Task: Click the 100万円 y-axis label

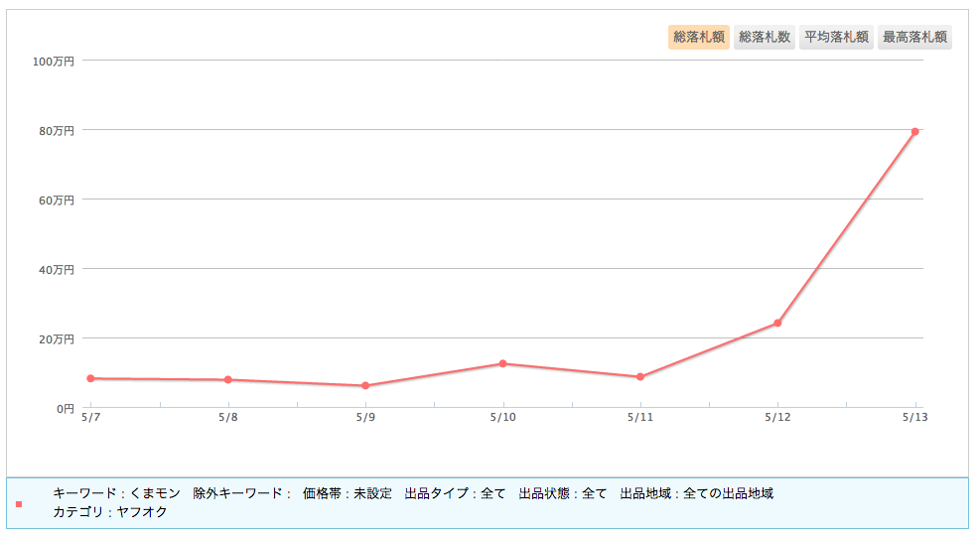Action: 53,61
